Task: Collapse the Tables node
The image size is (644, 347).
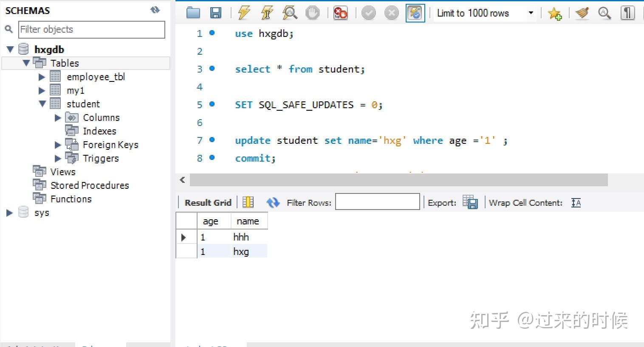Action: click(x=26, y=63)
